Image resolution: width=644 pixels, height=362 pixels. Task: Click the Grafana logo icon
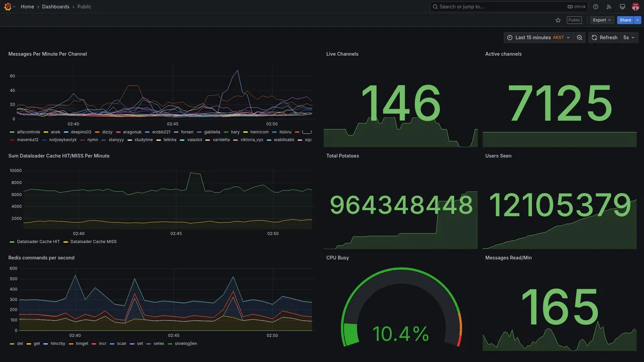click(x=8, y=7)
